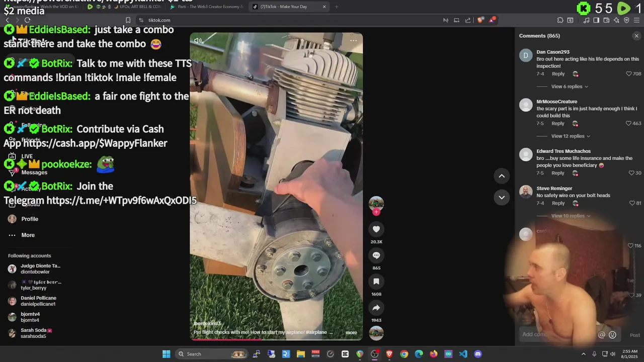644x362 pixels.
Task: Reply to MrMooseCreature's comment
Action: (x=558, y=123)
